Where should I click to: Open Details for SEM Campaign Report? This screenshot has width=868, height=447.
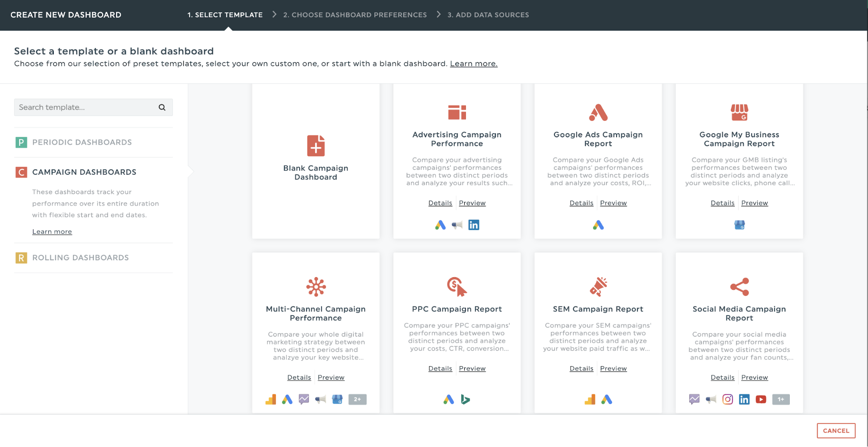click(581, 368)
